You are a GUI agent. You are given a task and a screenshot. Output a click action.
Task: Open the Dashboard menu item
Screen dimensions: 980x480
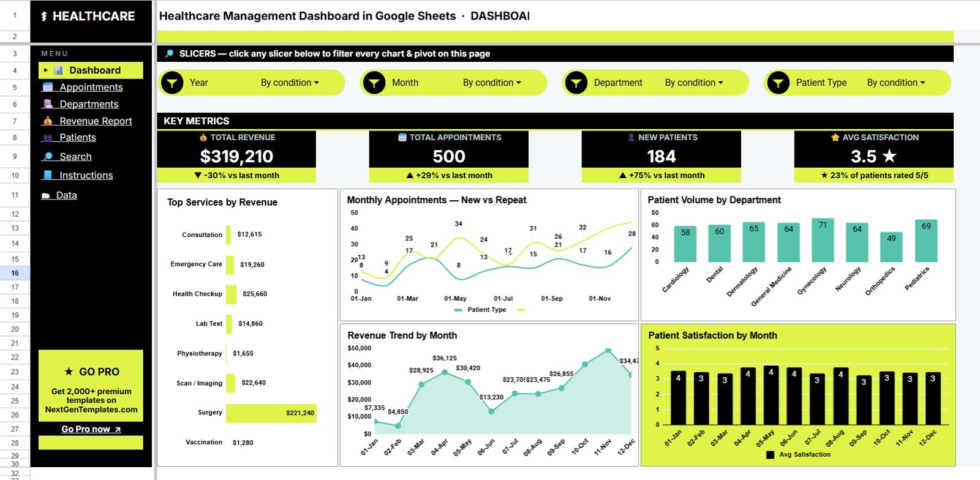91,70
